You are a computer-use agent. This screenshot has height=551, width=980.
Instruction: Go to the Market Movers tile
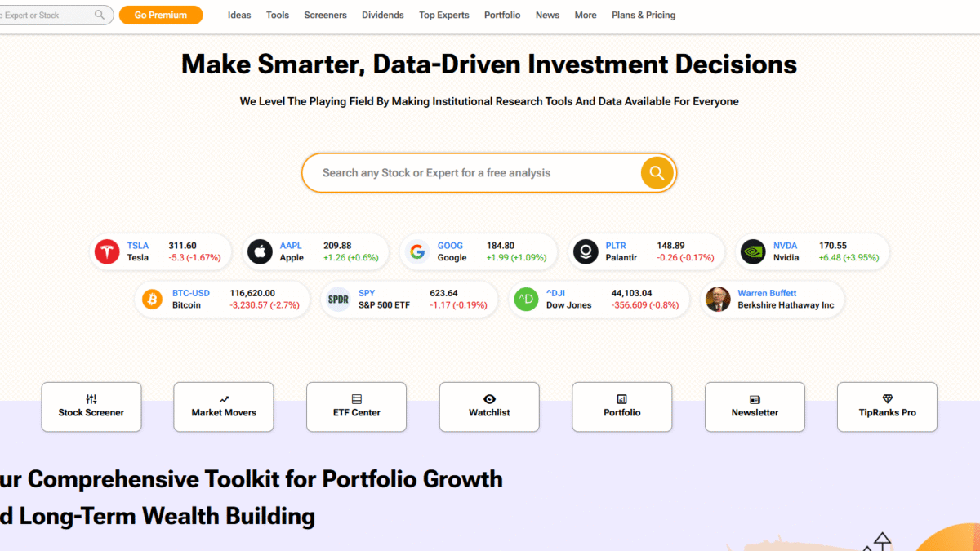click(224, 407)
